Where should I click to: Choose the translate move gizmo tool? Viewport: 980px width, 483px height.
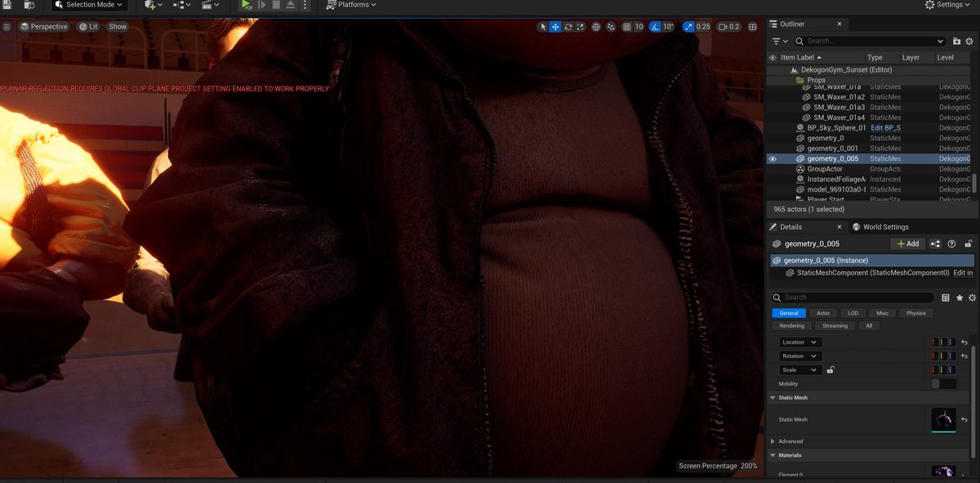555,27
